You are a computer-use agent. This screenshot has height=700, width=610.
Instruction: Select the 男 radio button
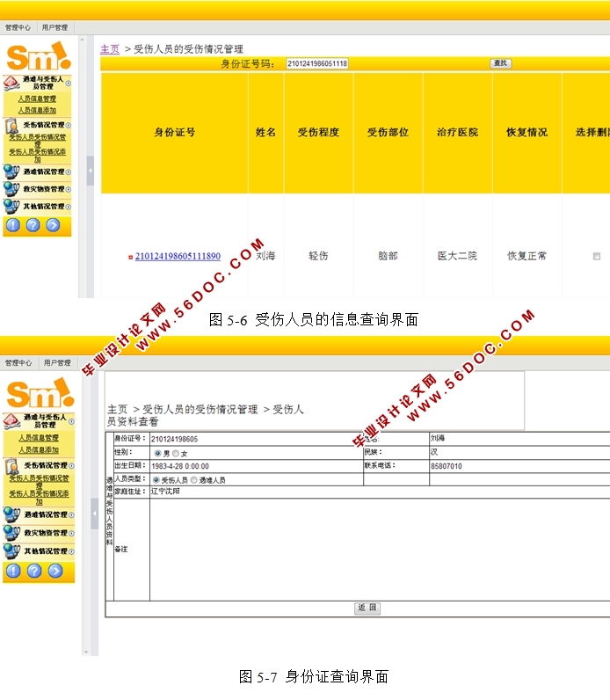[157, 453]
